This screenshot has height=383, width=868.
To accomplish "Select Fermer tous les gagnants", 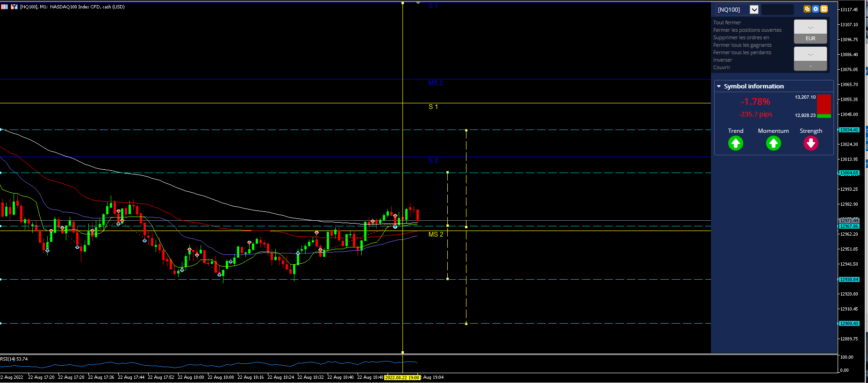I will (x=742, y=45).
